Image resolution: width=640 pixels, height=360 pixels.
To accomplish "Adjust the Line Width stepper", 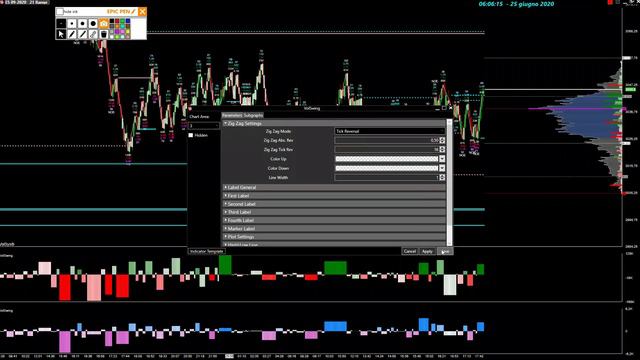I will click(442, 178).
